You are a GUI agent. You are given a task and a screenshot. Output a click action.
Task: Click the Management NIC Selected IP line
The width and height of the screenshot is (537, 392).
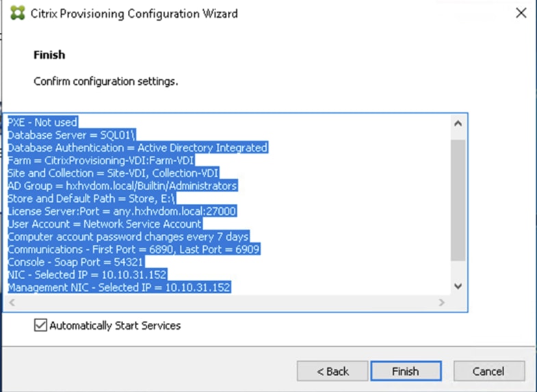(x=120, y=287)
